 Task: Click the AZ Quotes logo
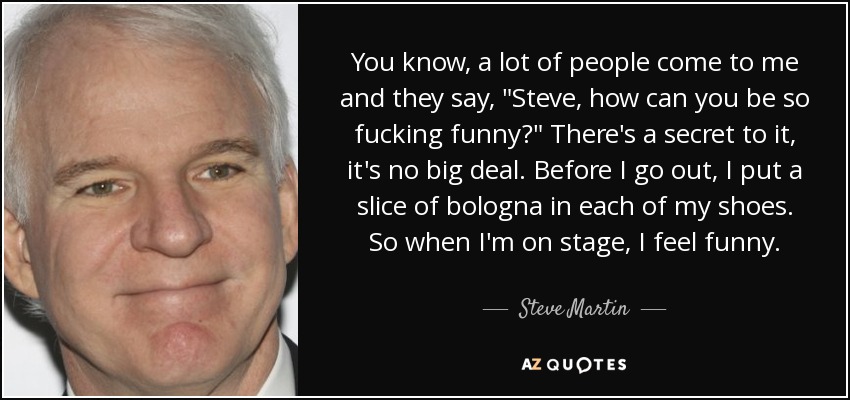click(574, 365)
